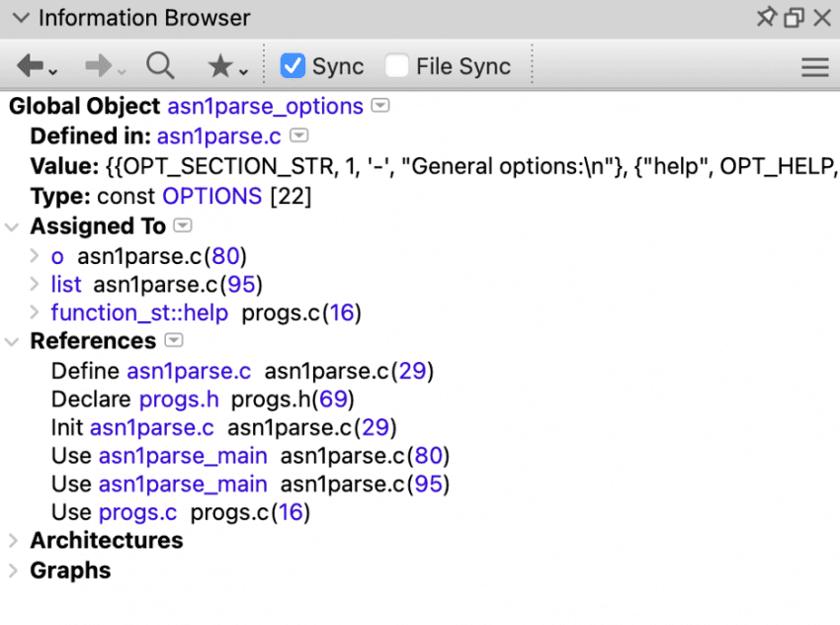The width and height of the screenshot is (840, 625).
Task: Enable the File Sync checkbox
Action: [396, 66]
